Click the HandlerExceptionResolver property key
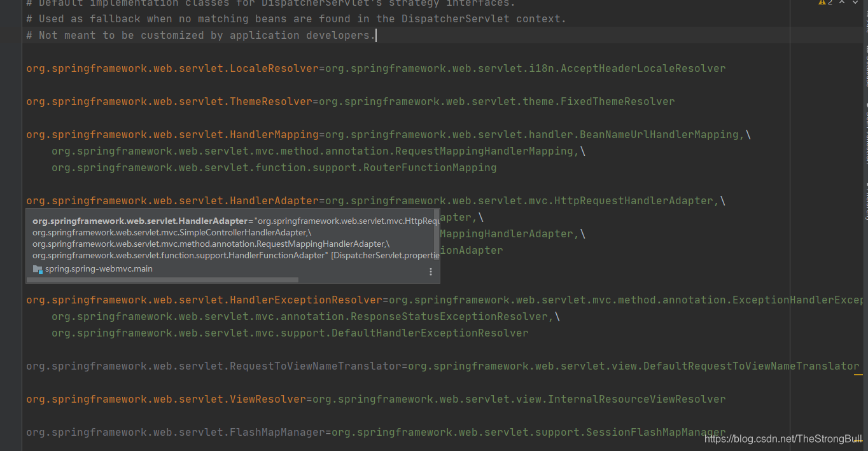 click(x=204, y=300)
